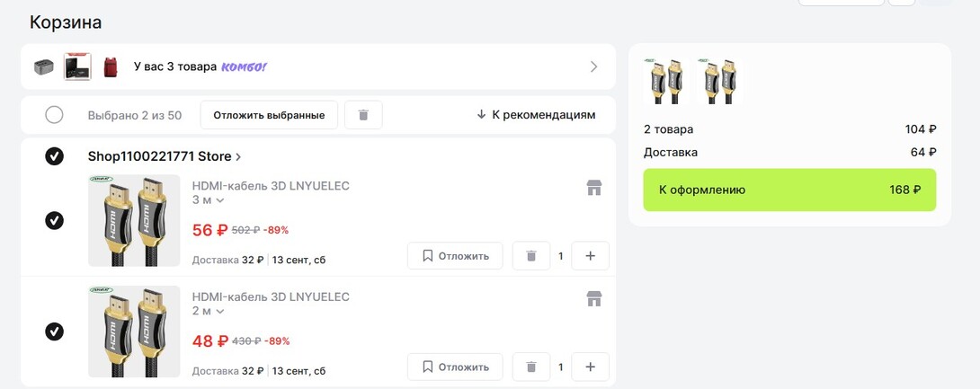Expand the combo offer banner arrow
980x389 pixels.
(x=593, y=66)
